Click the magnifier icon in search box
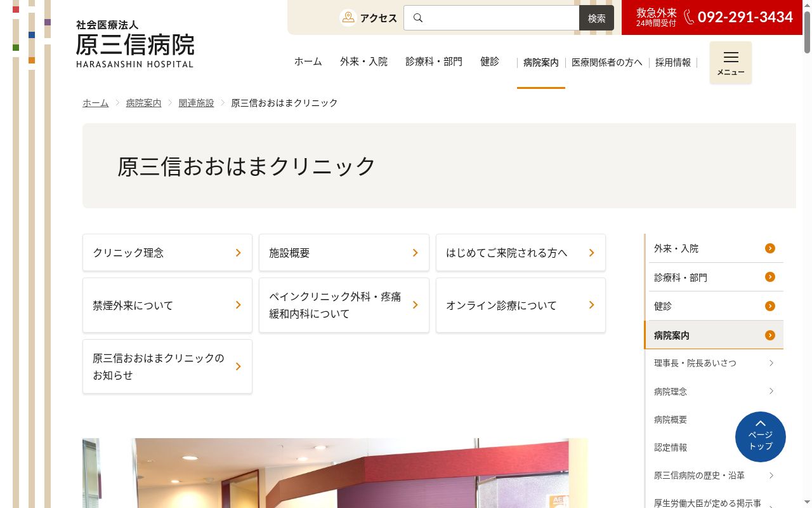Viewport: 812px width, 508px height. (x=417, y=18)
